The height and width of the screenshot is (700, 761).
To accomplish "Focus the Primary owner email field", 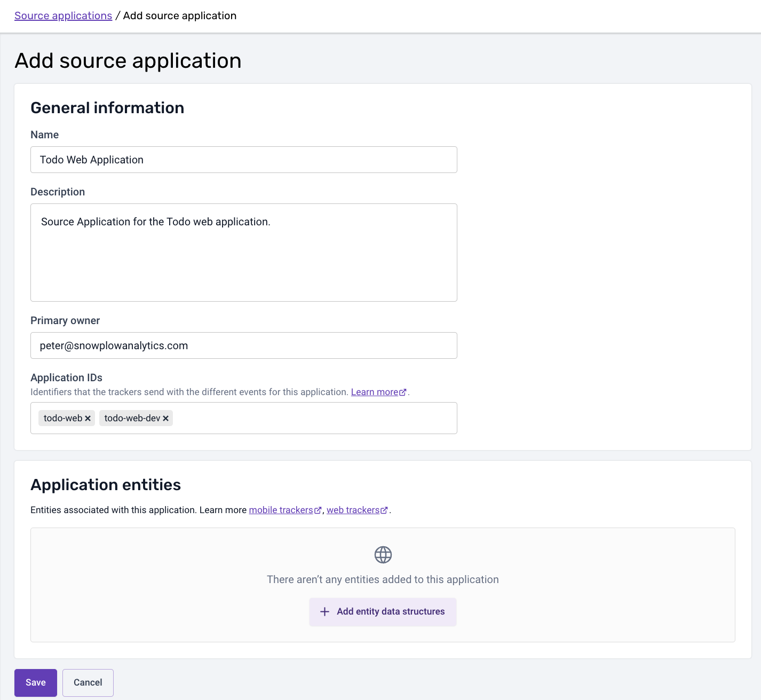I will (244, 345).
